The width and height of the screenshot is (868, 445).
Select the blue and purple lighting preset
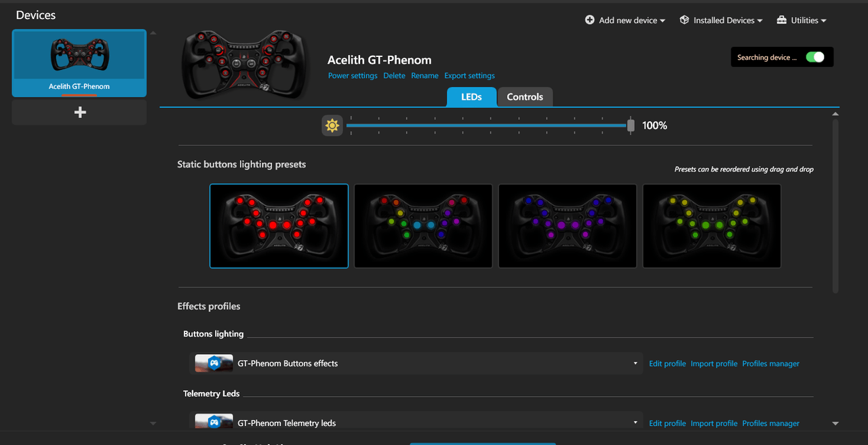(x=568, y=226)
